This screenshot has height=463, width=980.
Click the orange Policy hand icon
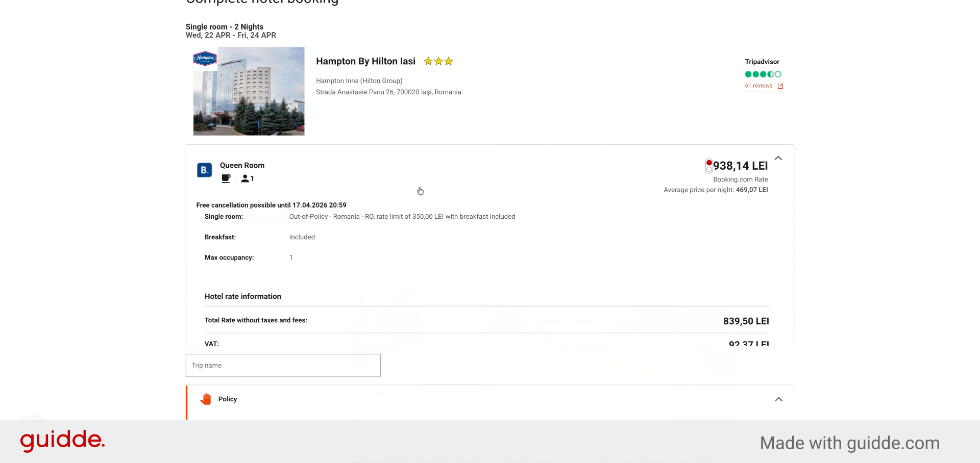206,399
